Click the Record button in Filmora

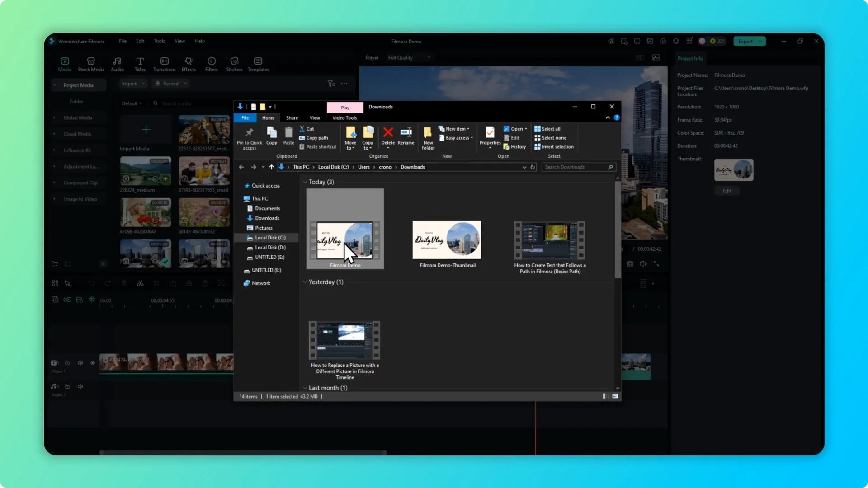(171, 84)
